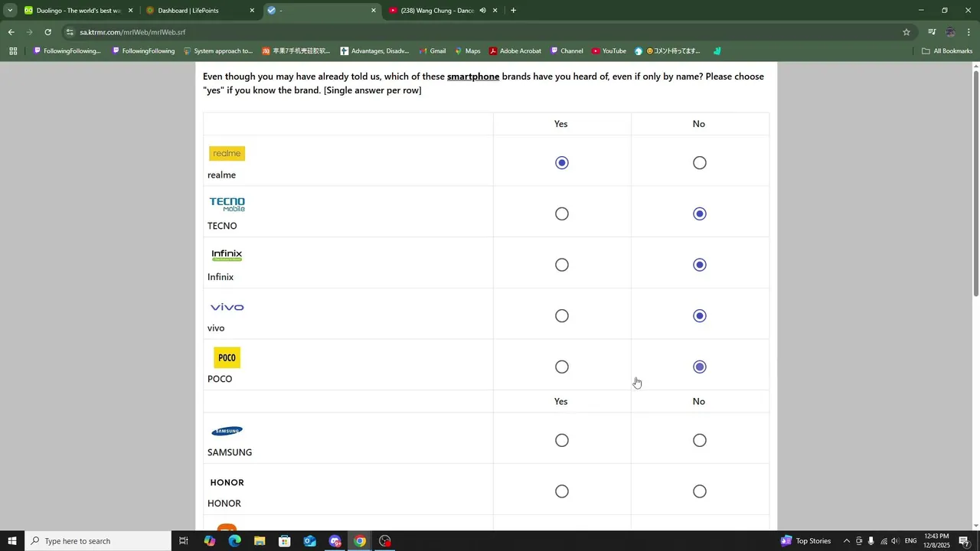Viewport: 980px width, 551px height.
Task: Choose Yes for SAMSUNG
Action: coord(562,441)
